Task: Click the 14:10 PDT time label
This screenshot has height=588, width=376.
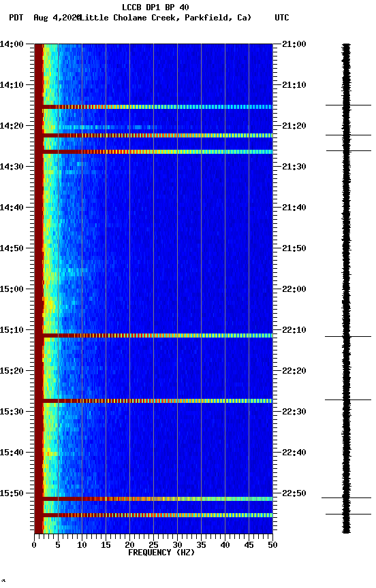Action: tap(12, 85)
